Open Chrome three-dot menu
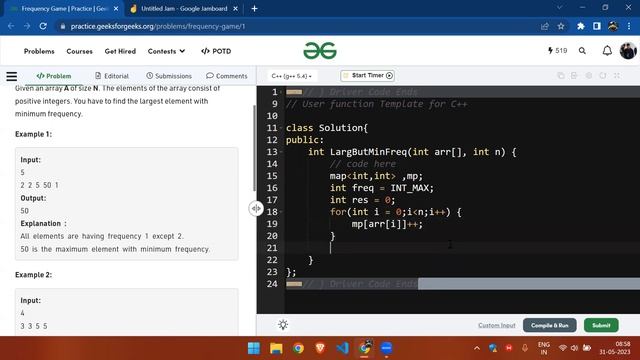 629,26
